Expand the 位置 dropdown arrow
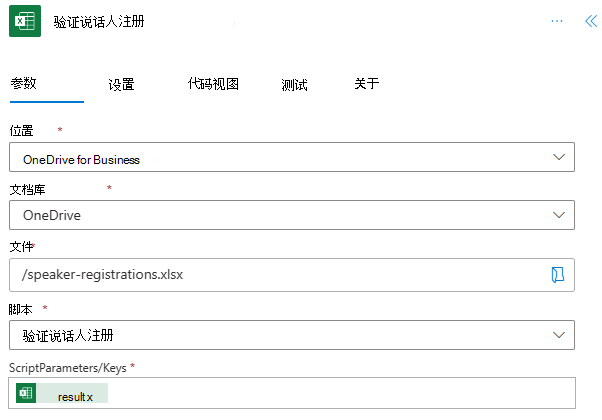The height and width of the screenshot is (420, 602). pos(559,157)
